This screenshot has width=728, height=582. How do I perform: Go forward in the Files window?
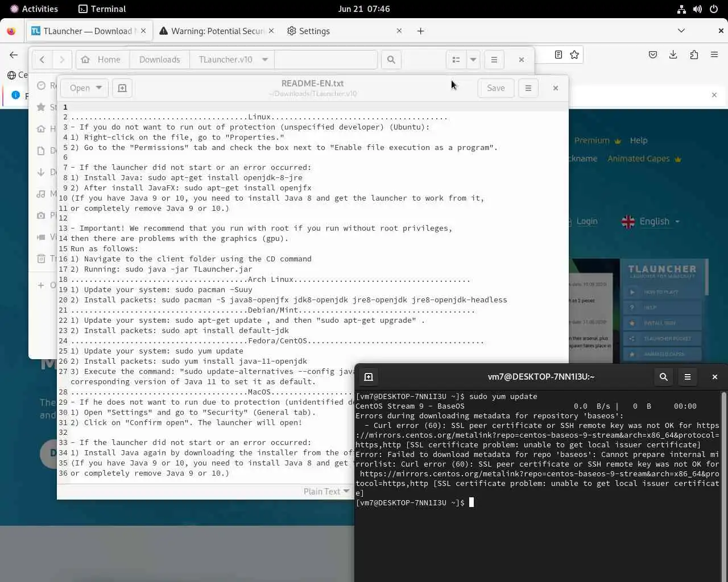pyautogui.click(x=62, y=59)
